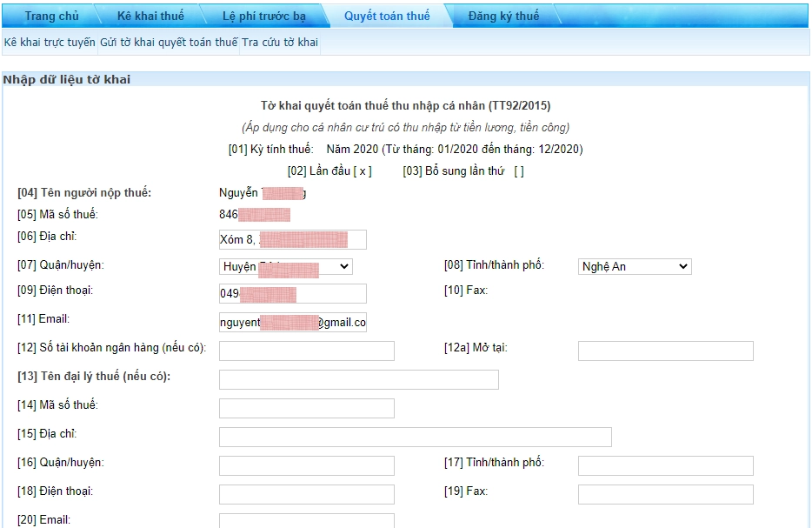
Task: Click the Mở tại input field
Action: pos(665,351)
